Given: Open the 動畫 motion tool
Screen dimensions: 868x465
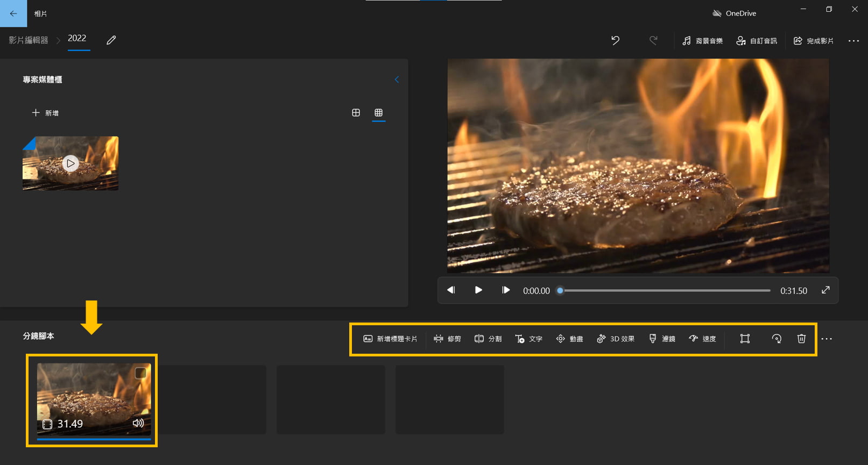Looking at the screenshot, I should (x=569, y=339).
